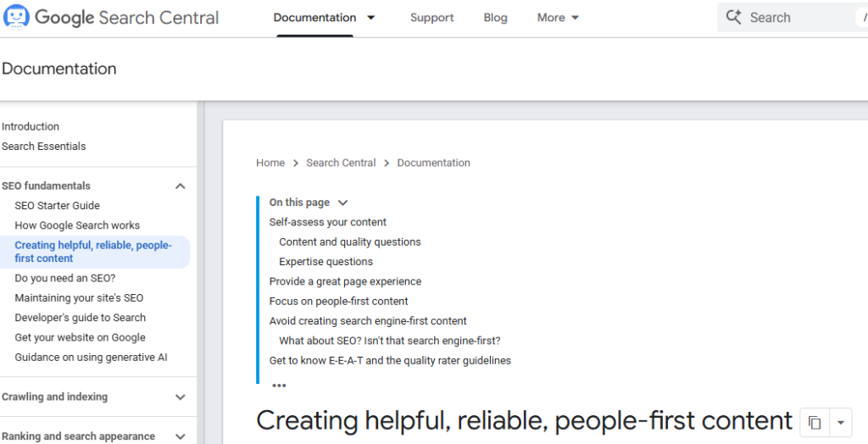
Task: Open the More menu in top navigation
Action: pos(558,18)
